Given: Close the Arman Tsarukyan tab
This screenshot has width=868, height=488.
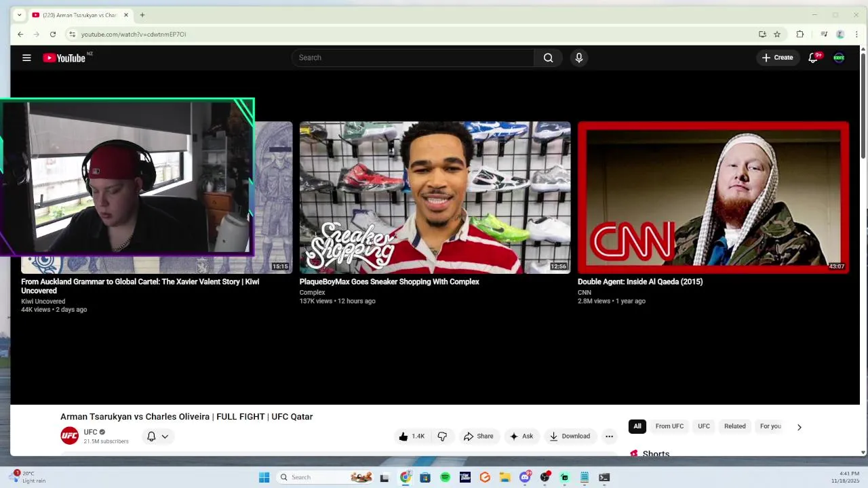Looking at the screenshot, I should pyautogui.click(x=125, y=15).
